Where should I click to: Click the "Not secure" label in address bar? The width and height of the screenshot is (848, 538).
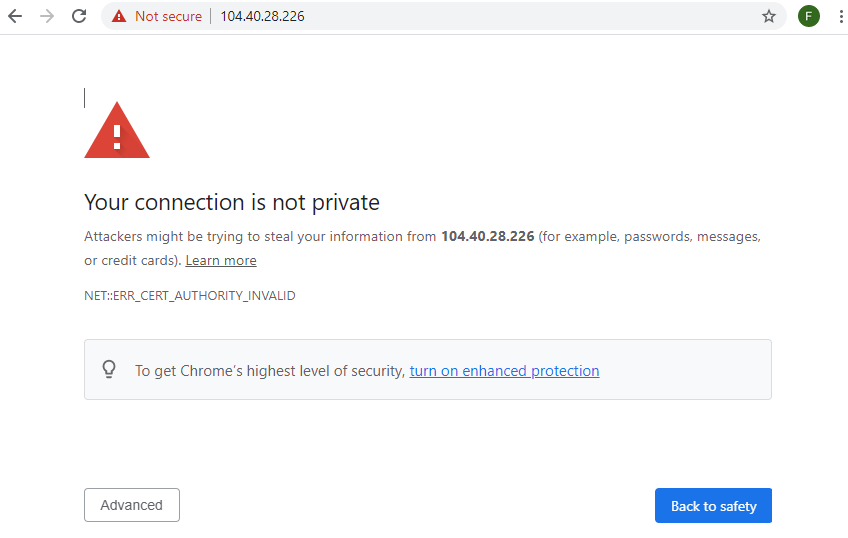[168, 16]
